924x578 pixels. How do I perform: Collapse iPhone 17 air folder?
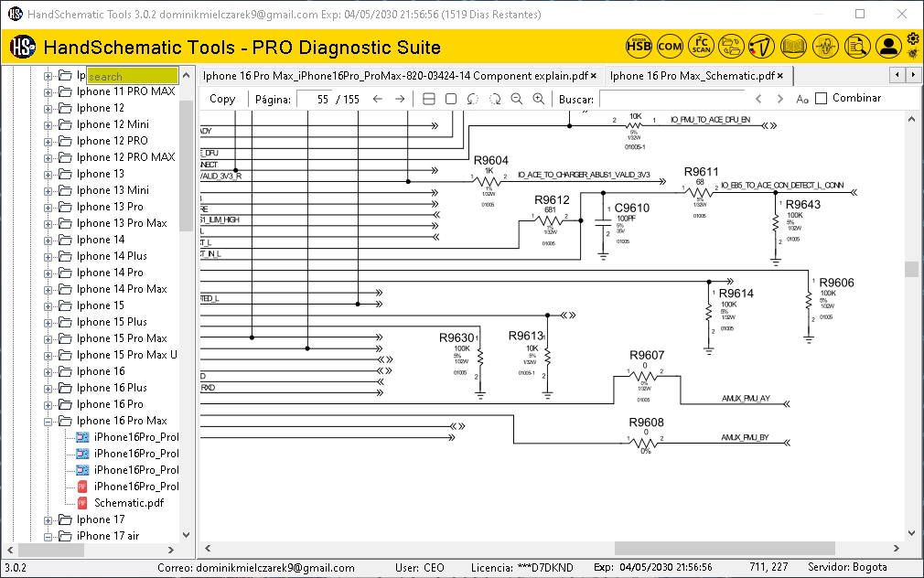pyautogui.click(x=48, y=537)
